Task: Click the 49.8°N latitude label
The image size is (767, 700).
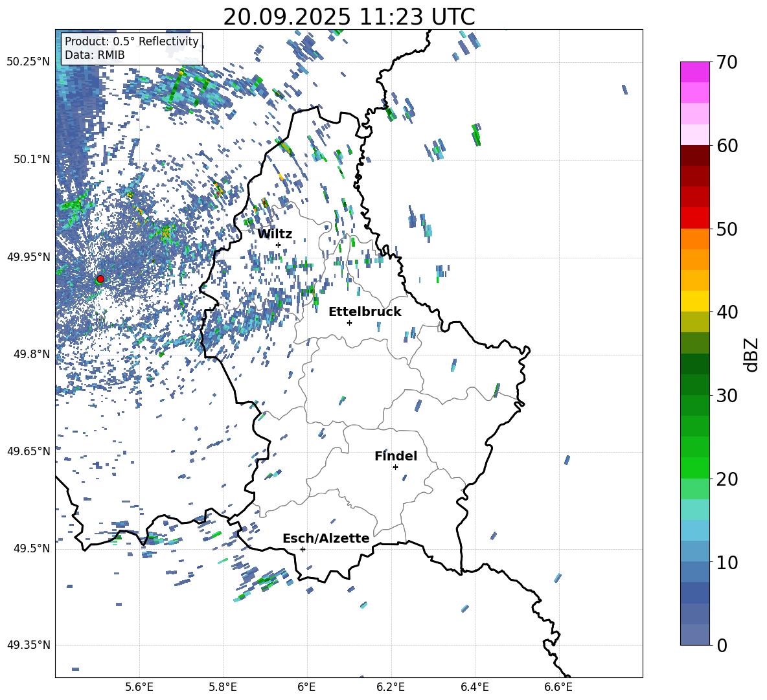Action: 32,354
